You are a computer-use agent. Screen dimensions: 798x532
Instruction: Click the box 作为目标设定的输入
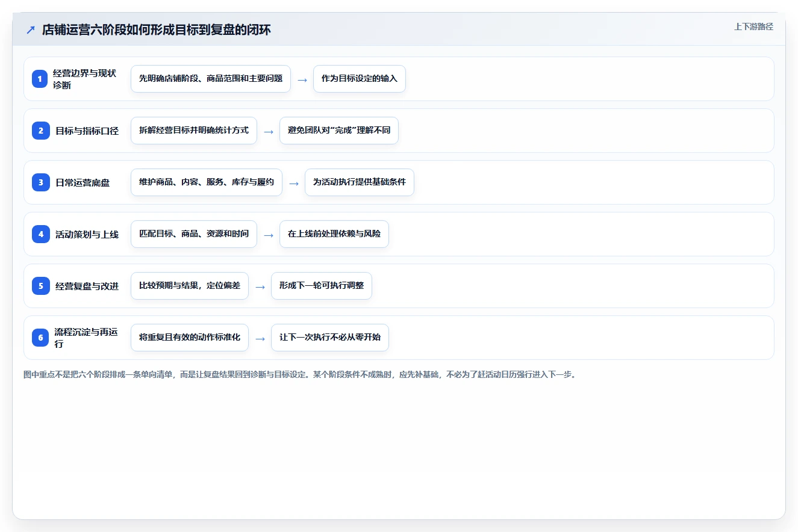point(360,79)
